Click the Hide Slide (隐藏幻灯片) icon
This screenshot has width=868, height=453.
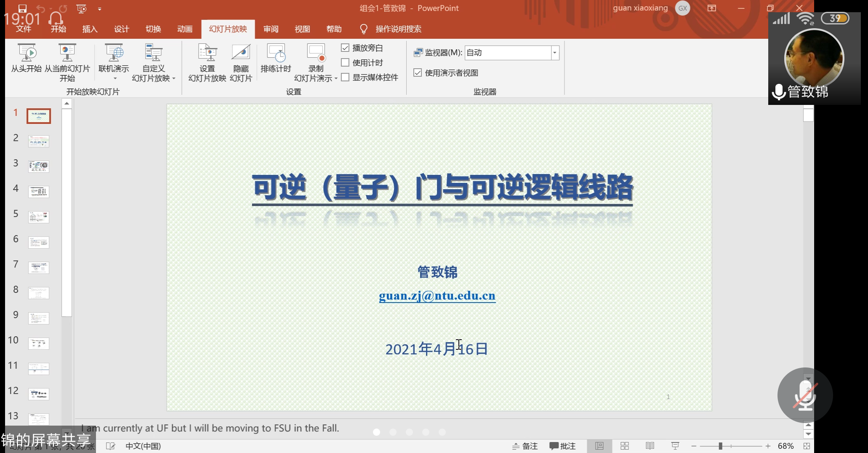pos(241,54)
